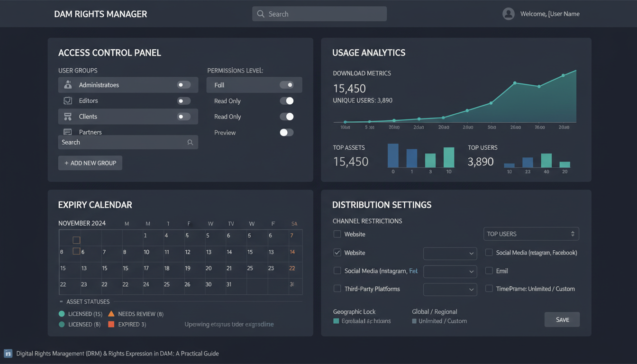637x364 pixels.
Task: Open the dropdown beside Social Media channel
Action: 450,271
